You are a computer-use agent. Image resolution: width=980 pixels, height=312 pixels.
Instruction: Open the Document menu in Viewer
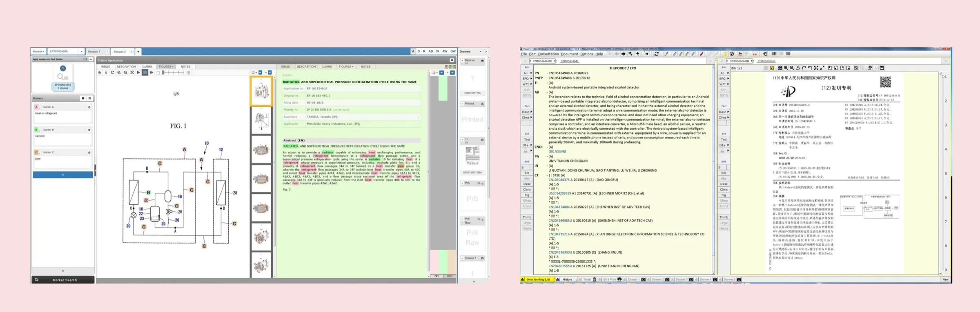point(569,54)
